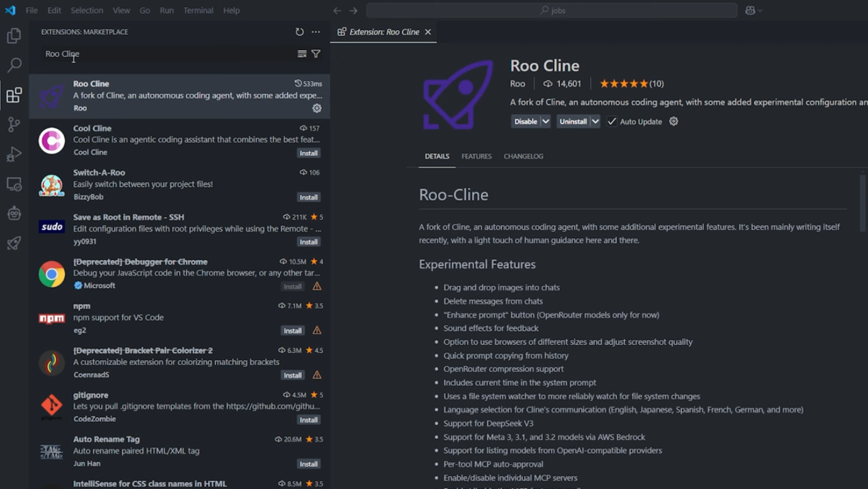This screenshot has height=489, width=868.
Task: Open the Extensions view in activity bar
Action: coord(14,95)
